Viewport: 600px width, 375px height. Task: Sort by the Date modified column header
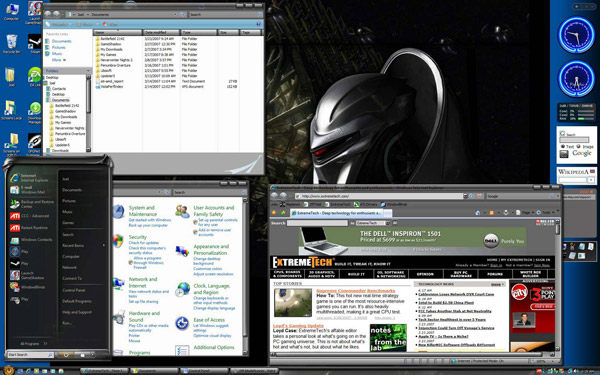point(161,33)
